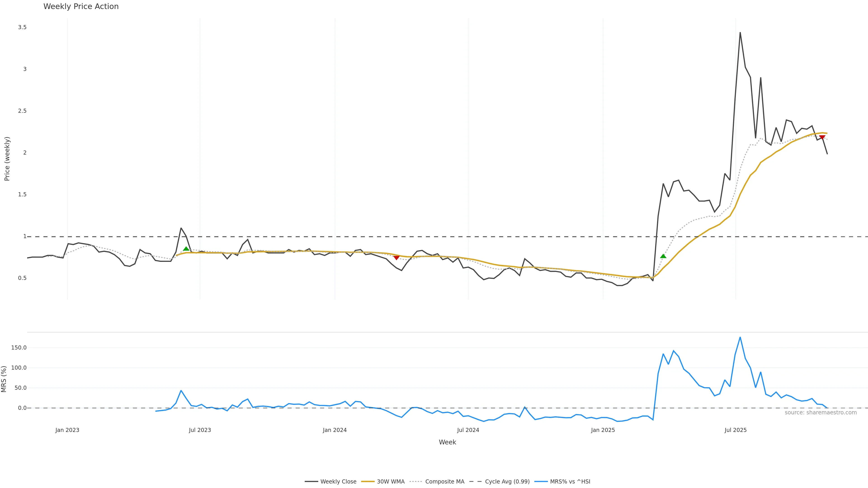
Task: Click the green buy triangle near Jul 2023
Action: [x=186, y=249]
